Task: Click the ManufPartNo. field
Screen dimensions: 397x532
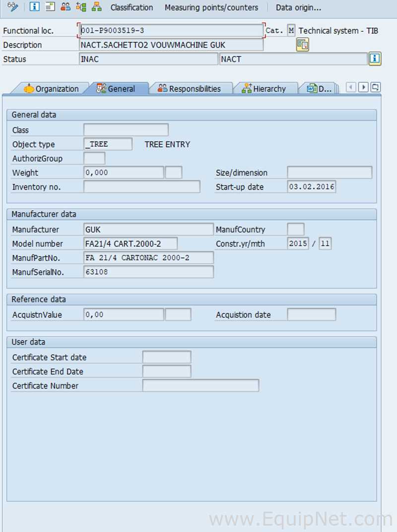Action: pos(148,258)
